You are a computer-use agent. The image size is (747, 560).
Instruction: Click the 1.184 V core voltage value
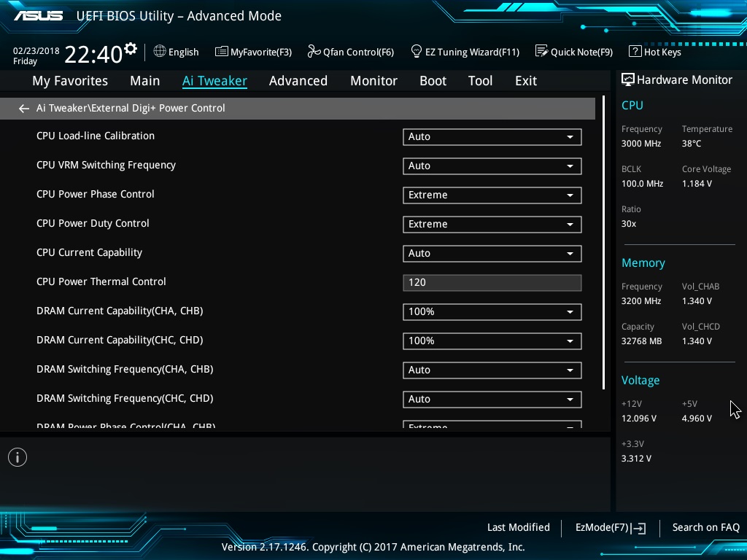tap(697, 183)
